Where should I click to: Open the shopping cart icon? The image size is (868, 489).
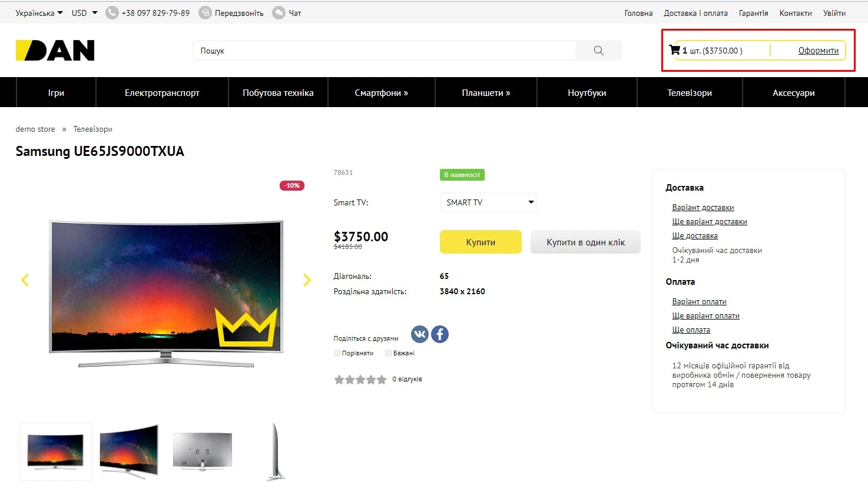click(674, 50)
